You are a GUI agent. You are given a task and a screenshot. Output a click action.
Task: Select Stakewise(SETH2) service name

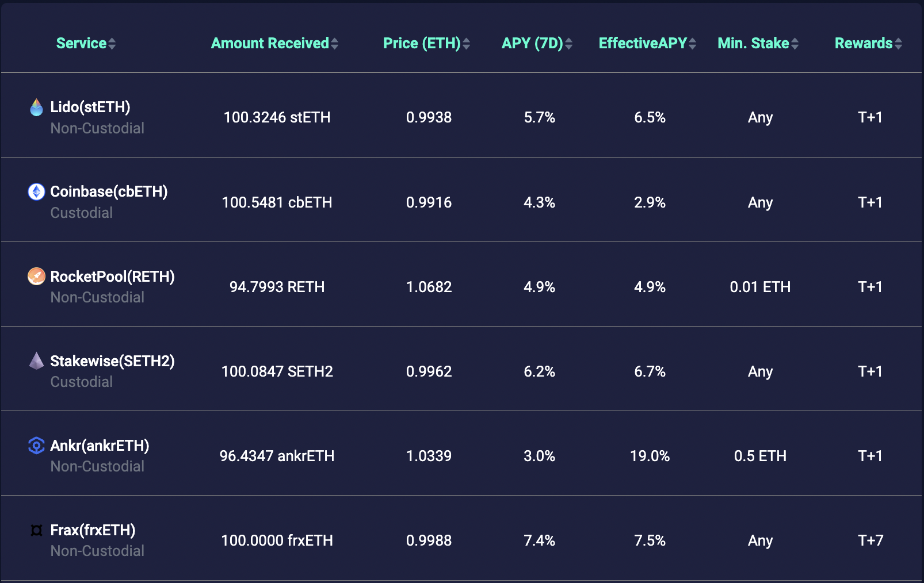(x=112, y=361)
